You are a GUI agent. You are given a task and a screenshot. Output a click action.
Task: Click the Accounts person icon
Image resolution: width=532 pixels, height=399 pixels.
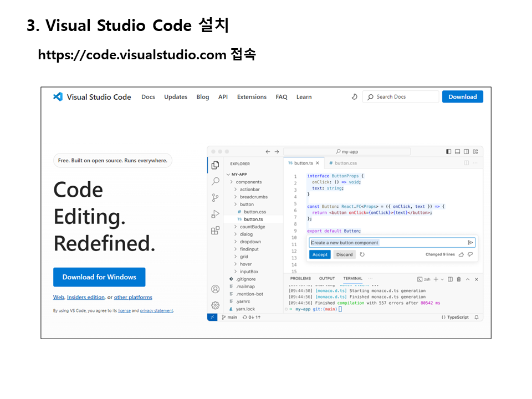click(x=215, y=289)
